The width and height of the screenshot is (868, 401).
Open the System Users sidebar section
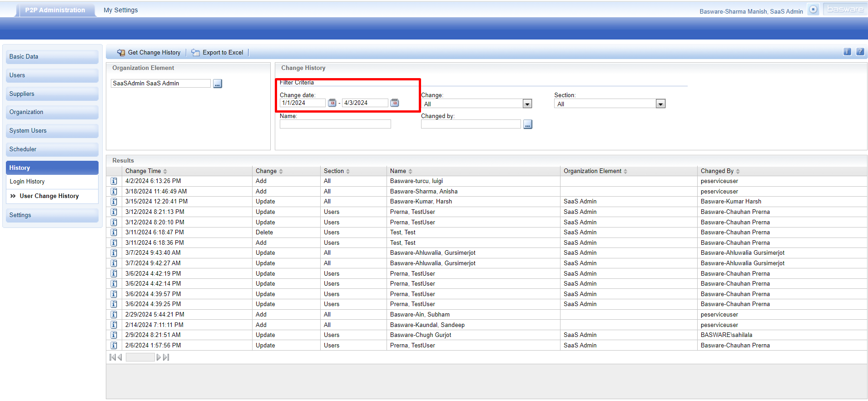(x=52, y=131)
